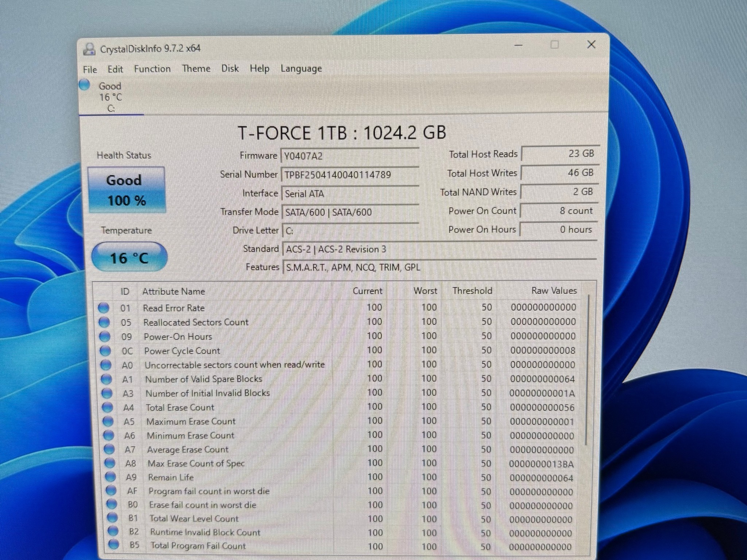Image resolution: width=747 pixels, height=560 pixels.
Task: Select the Power Cycle Count attribute name
Action: (x=182, y=351)
